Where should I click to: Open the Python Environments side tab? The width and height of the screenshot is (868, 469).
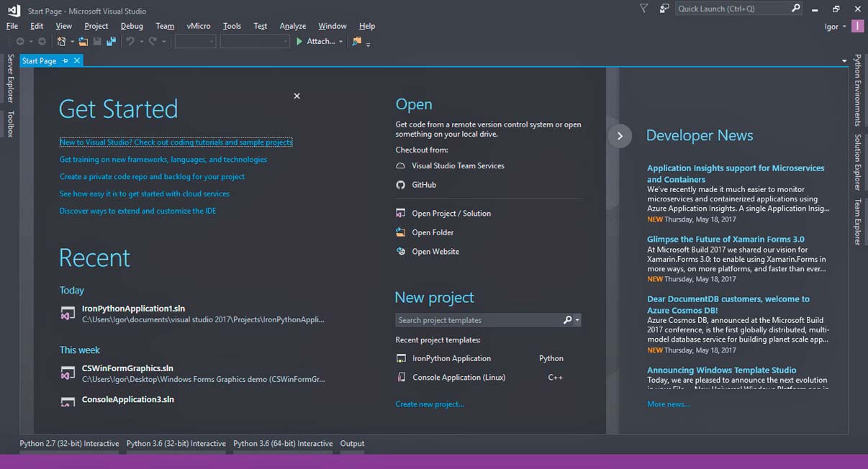tap(857, 90)
